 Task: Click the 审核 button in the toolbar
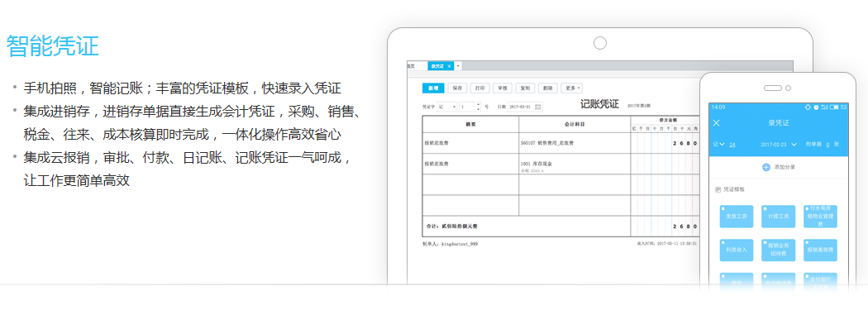click(503, 88)
